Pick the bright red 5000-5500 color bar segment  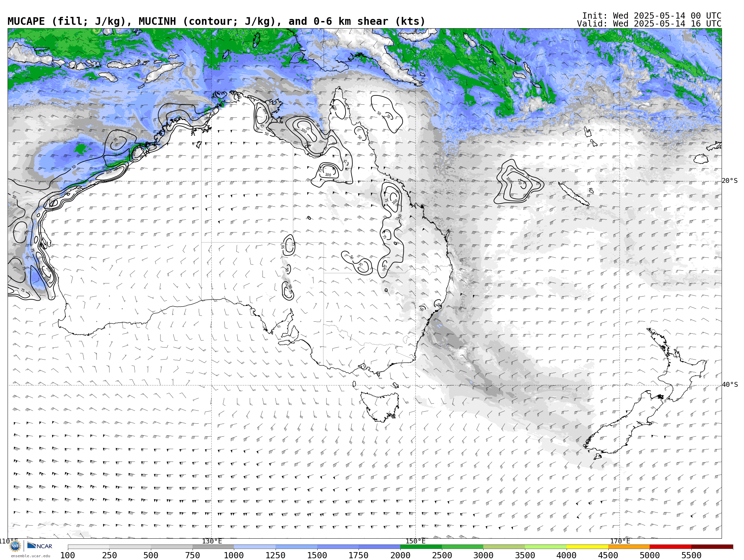click(x=670, y=547)
